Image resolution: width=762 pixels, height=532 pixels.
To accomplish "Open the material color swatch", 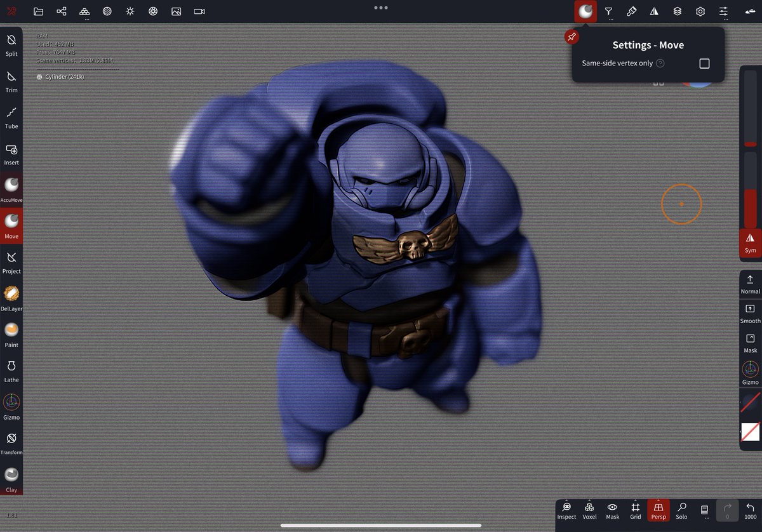I will pyautogui.click(x=751, y=402).
